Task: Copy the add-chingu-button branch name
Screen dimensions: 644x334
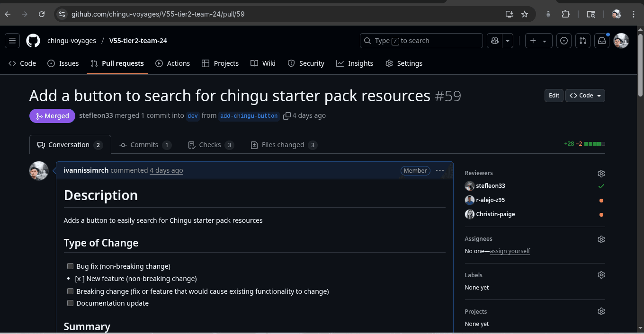Action: pos(286,116)
